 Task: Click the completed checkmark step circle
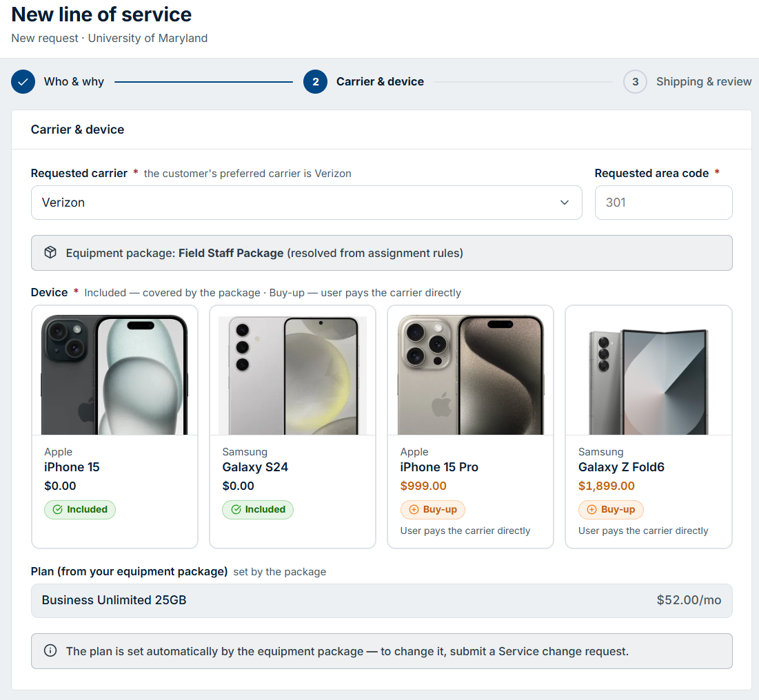click(x=23, y=82)
